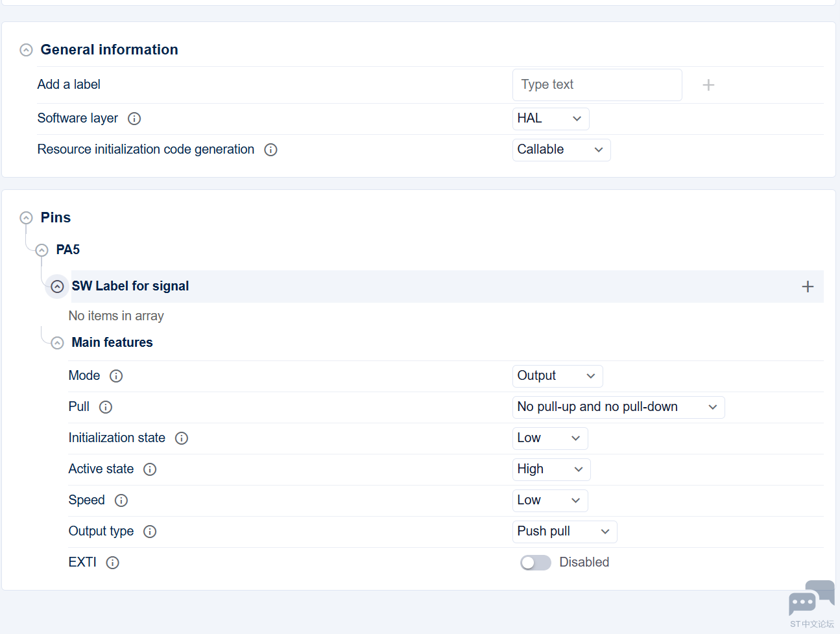Image resolution: width=840 pixels, height=634 pixels.
Task: Open the Speed Low dropdown
Action: click(x=550, y=500)
